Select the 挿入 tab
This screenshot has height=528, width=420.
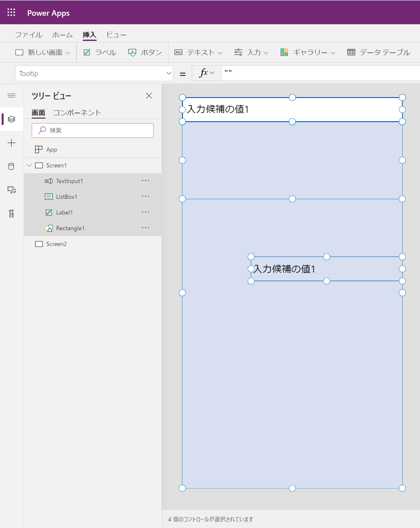pos(89,35)
